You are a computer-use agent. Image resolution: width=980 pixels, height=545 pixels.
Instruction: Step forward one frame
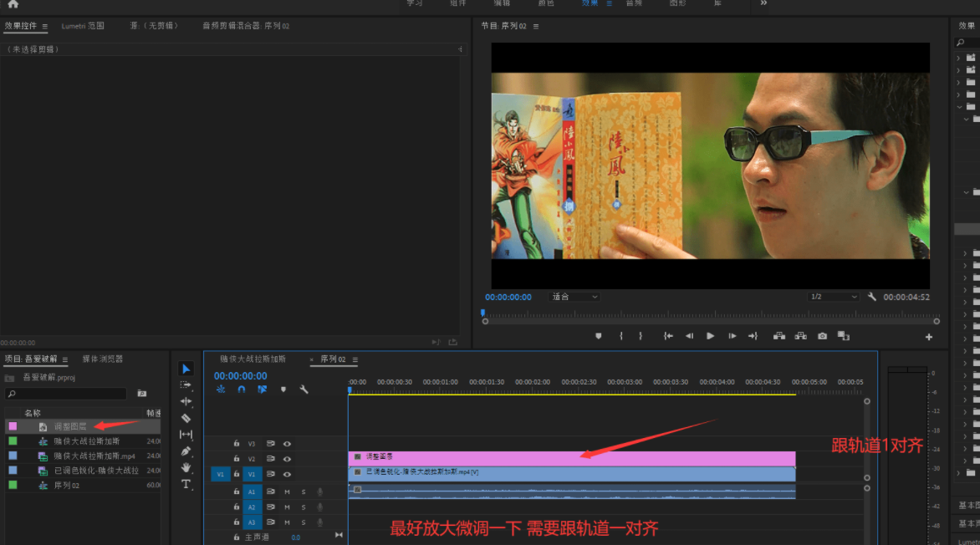(x=732, y=336)
